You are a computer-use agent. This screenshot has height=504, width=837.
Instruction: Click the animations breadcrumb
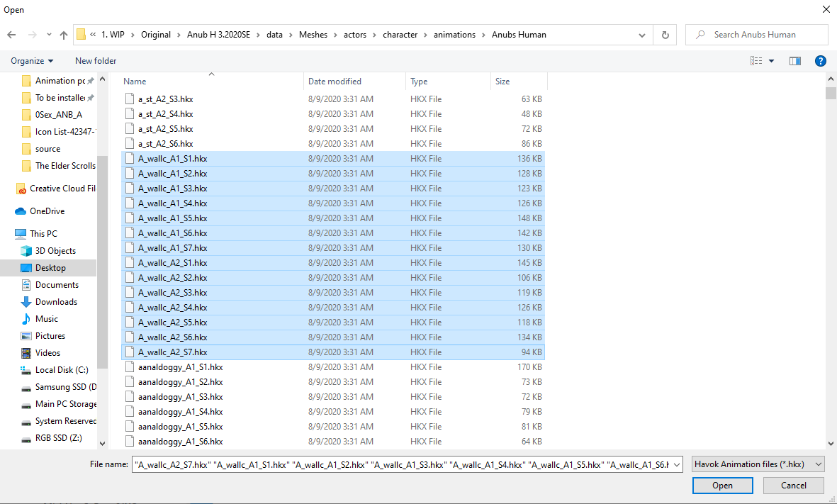point(454,34)
